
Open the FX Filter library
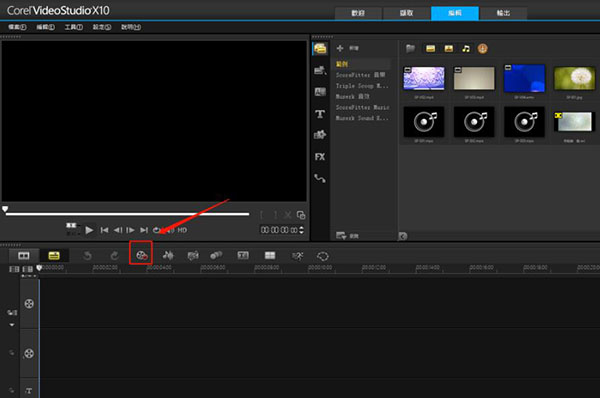320,157
